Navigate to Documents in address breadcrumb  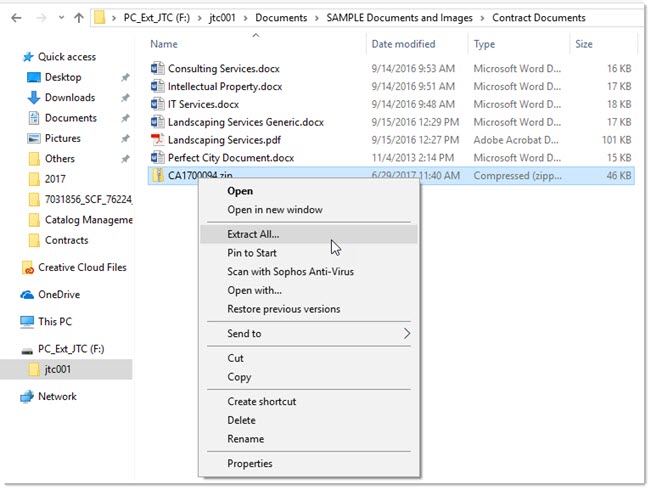click(281, 18)
